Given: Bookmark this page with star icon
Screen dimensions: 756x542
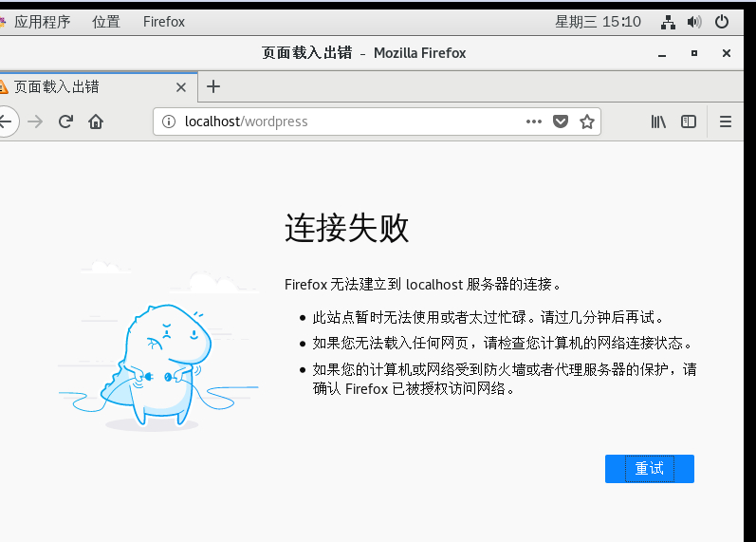Looking at the screenshot, I should (587, 121).
